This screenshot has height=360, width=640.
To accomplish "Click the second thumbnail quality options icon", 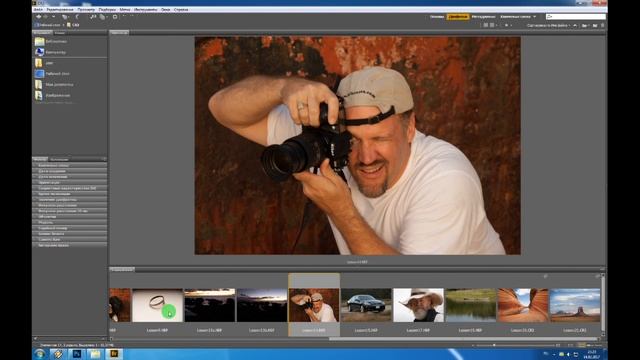I will [x=493, y=25].
